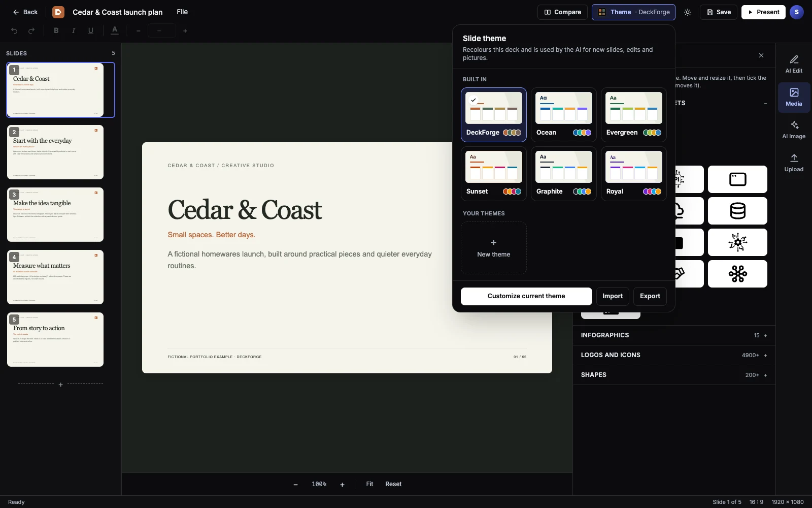Open the AI Image tool
Screen dimensions: 812x508
pyautogui.click(x=794, y=130)
